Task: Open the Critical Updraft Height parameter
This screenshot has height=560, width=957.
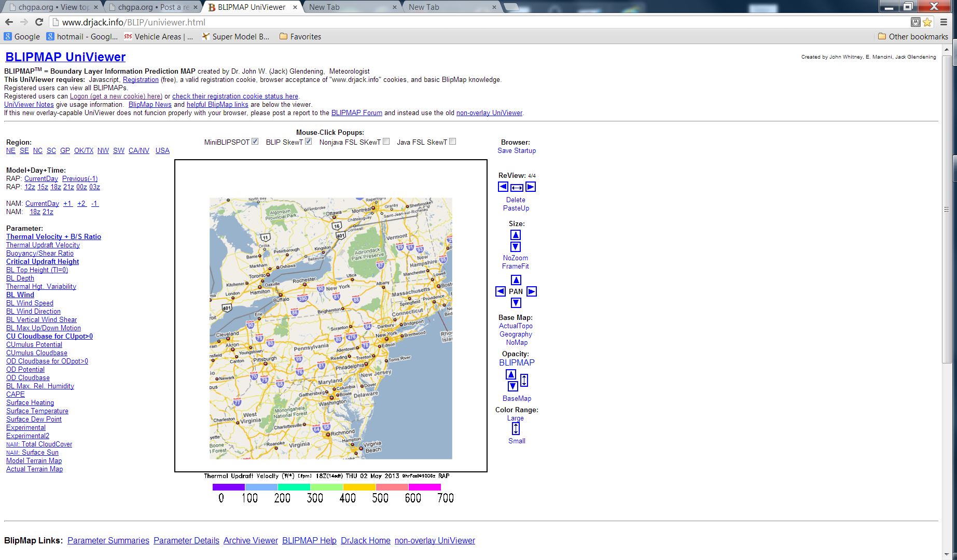Action: click(x=43, y=262)
